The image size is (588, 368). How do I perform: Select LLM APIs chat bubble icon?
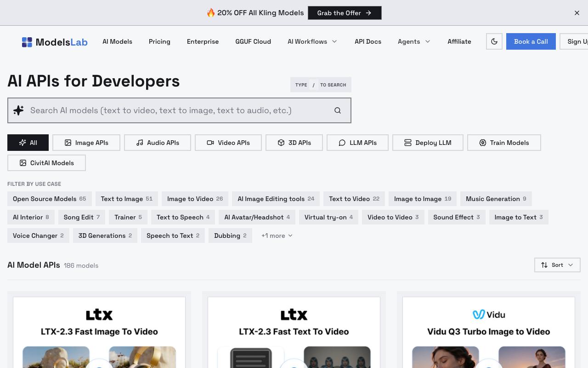[x=342, y=143]
